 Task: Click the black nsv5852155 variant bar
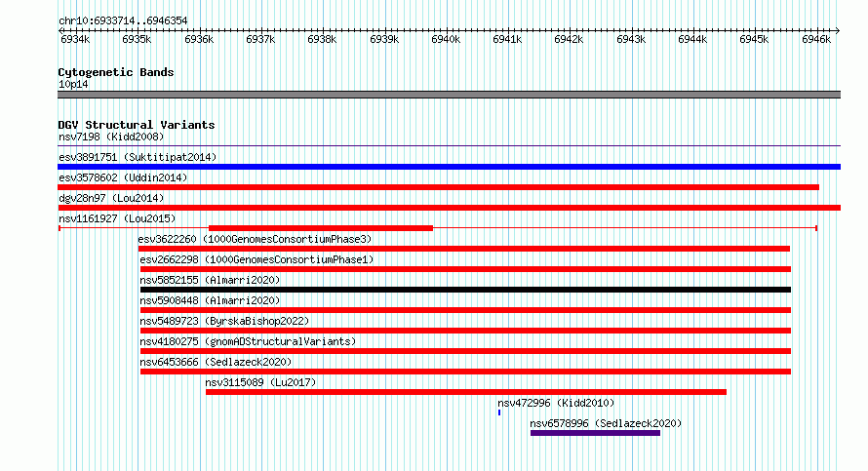coord(465,290)
